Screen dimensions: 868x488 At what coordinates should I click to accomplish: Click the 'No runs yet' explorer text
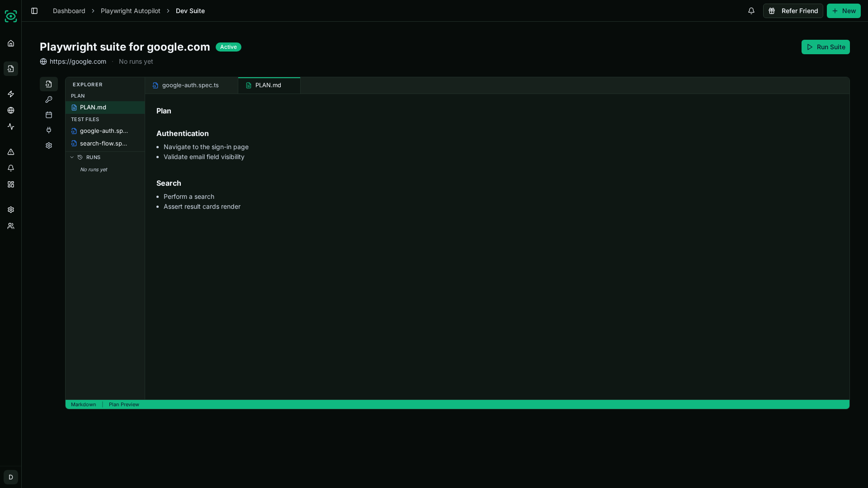point(94,169)
